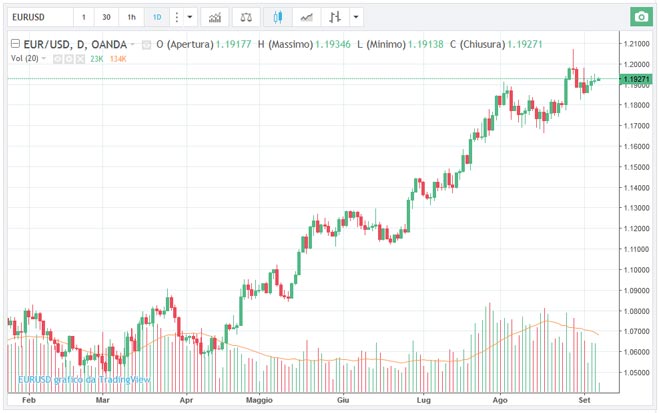Screen dimensions: 660x413
Task: Select the 30 minute interval
Action: click(x=106, y=18)
